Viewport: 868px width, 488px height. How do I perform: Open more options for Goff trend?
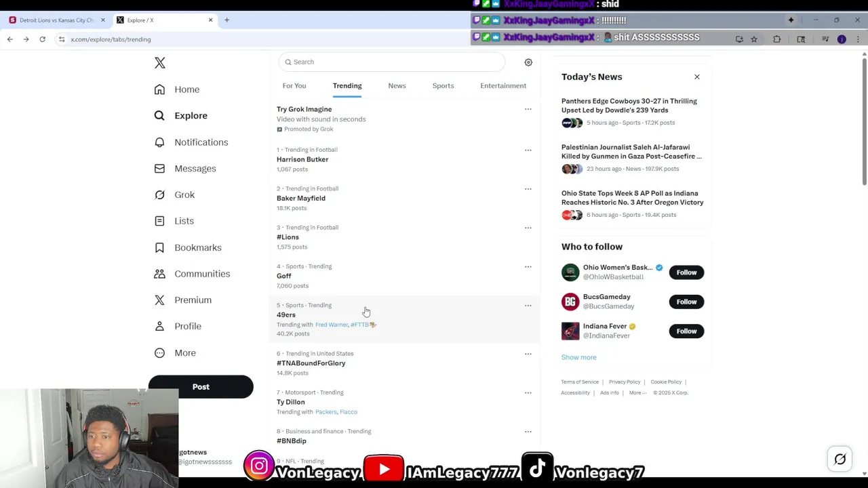(528, 266)
